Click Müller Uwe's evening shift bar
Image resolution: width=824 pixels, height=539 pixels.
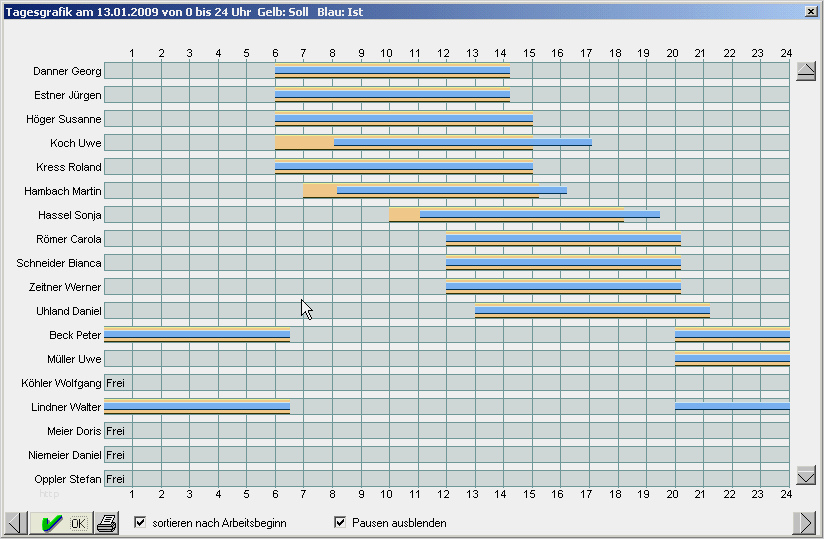[732, 359]
